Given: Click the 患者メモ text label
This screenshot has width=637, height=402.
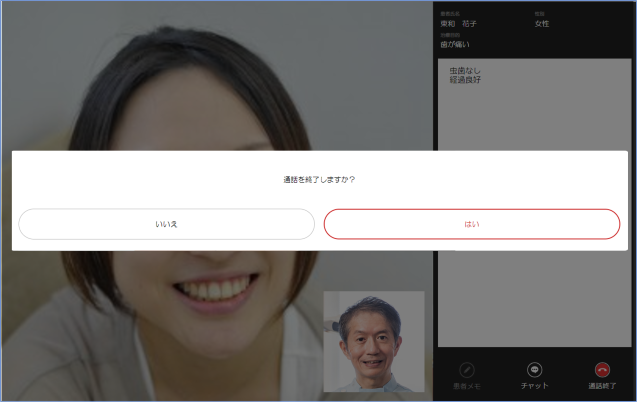Looking at the screenshot, I should [x=467, y=385].
